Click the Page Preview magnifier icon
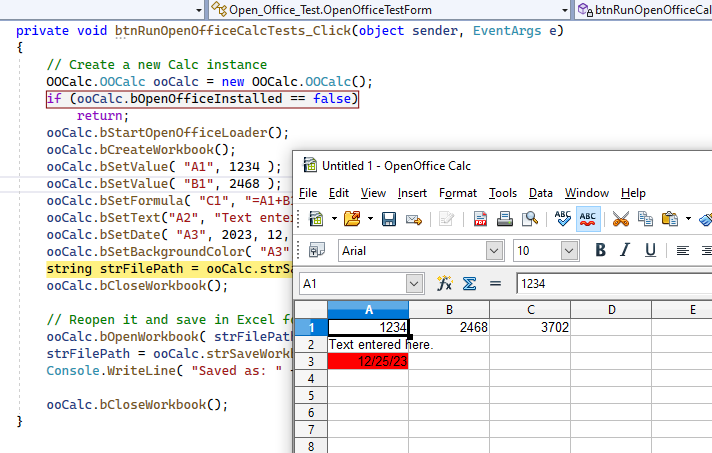The height and width of the screenshot is (453, 712). pos(529,219)
